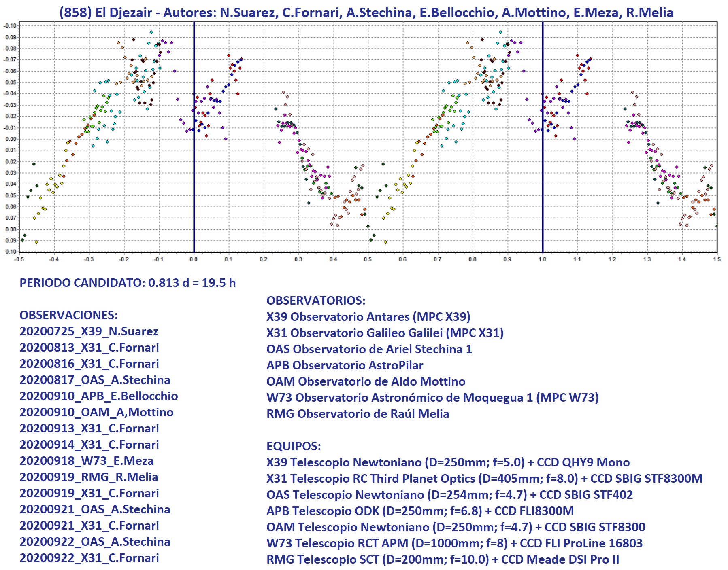The width and height of the screenshot is (728, 570).
Task: Select X39 Observatorio Antares line
Action: click(x=368, y=317)
